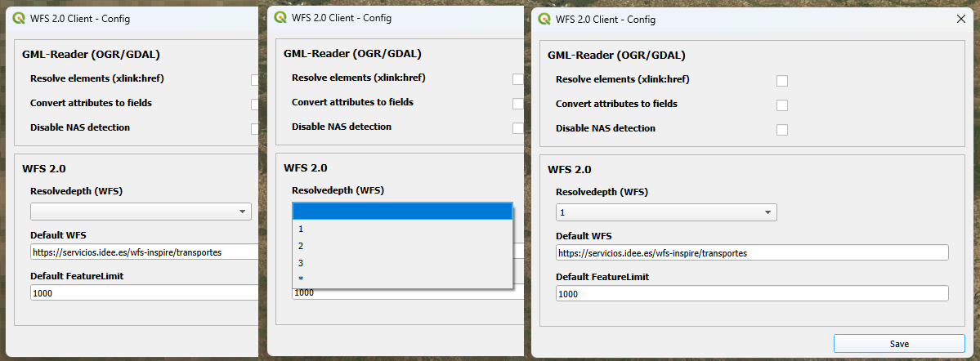
Task: Choose option 2 in the open Resolvedepth list
Action: coord(402,246)
